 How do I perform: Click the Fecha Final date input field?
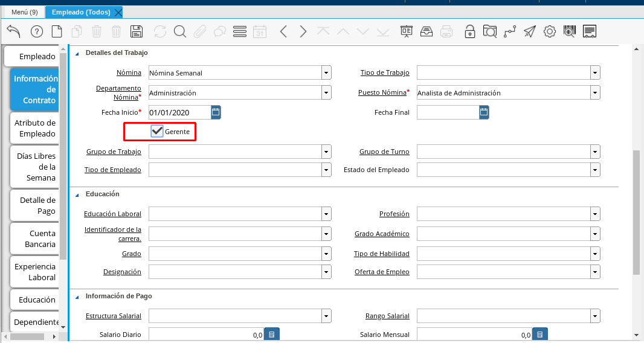pyautogui.click(x=447, y=112)
